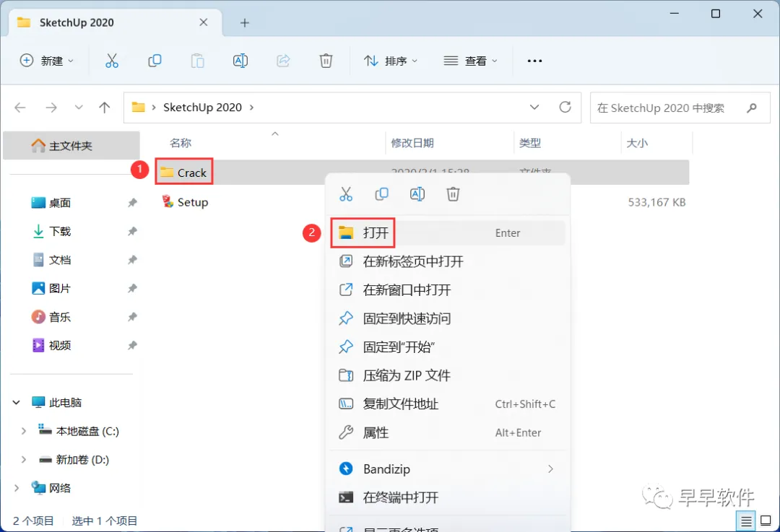Choose 复制文件地址 in the context menu
Image resolution: width=780 pixels, height=532 pixels.
pyautogui.click(x=448, y=404)
